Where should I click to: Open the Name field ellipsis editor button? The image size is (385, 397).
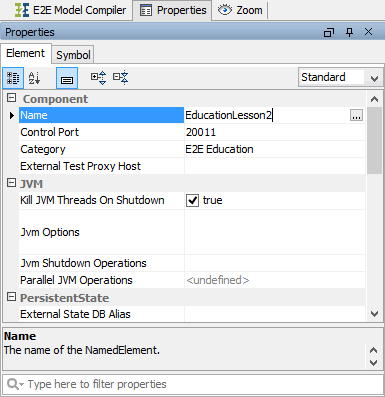coord(356,115)
